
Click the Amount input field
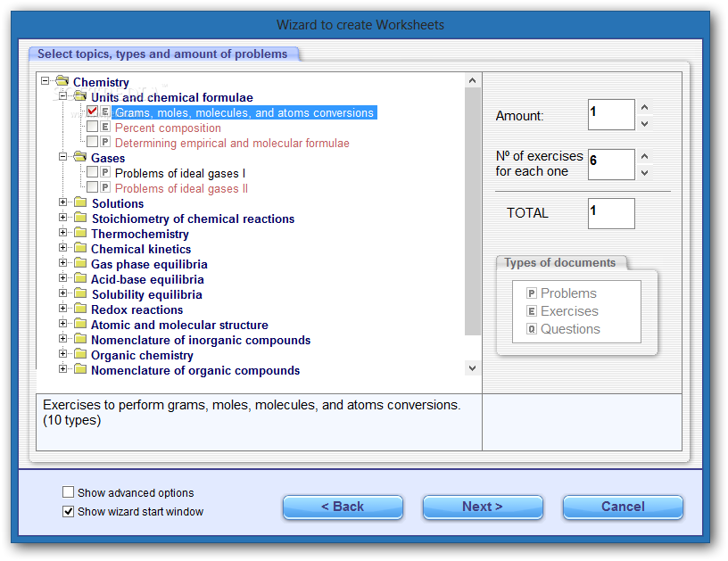[x=611, y=115]
